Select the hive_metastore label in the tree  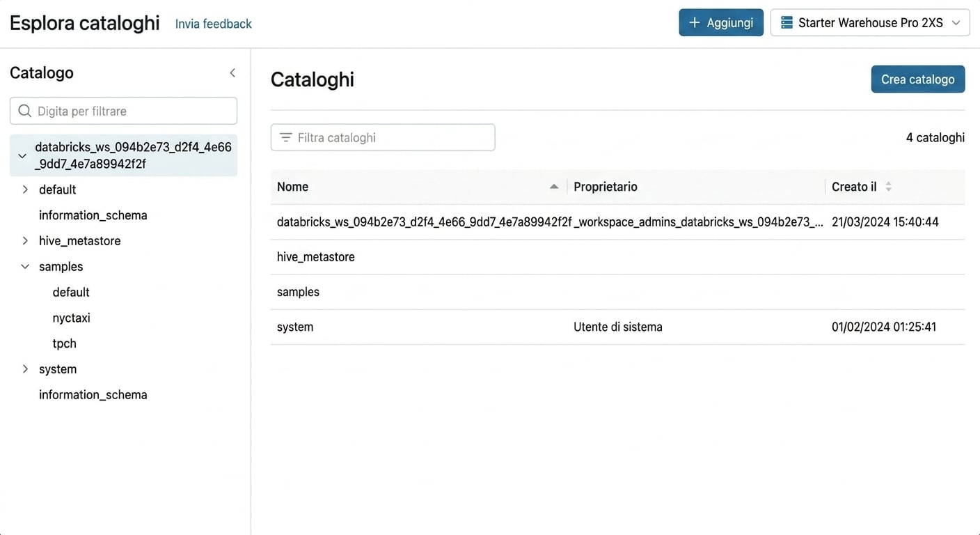click(80, 241)
